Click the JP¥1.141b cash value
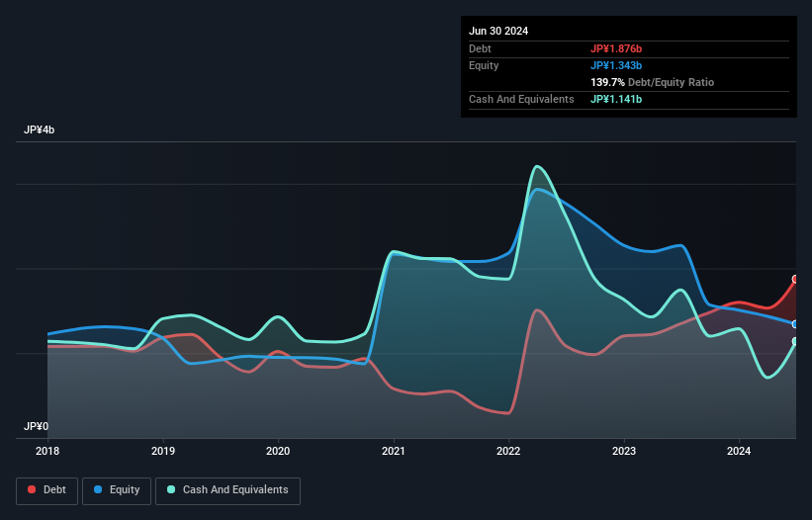The image size is (812, 520). pos(616,99)
